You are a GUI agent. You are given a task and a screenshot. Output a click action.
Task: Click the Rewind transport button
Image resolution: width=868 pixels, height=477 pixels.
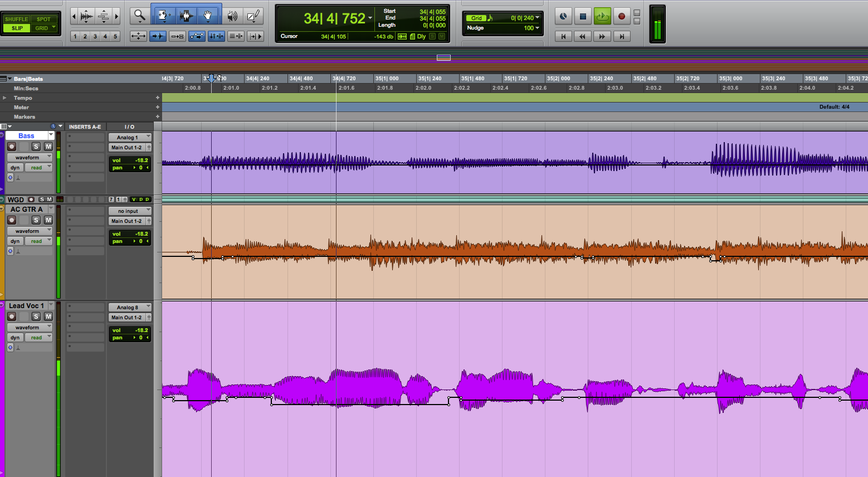tap(583, 36)
